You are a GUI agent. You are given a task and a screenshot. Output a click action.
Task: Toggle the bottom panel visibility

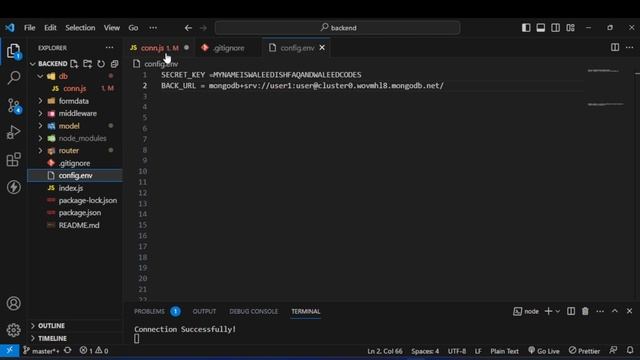[x=540, y=28]
